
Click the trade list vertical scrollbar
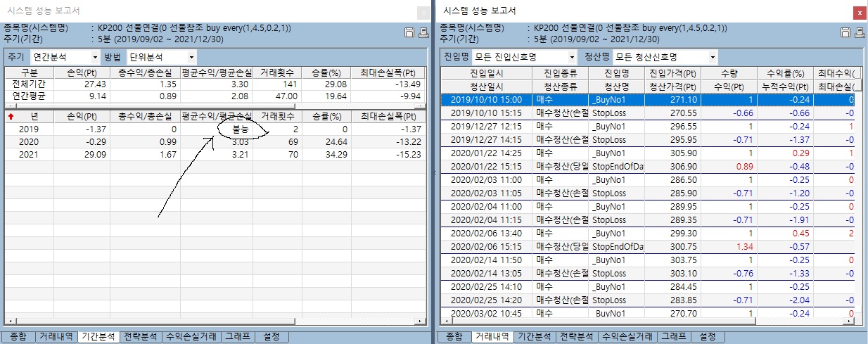862,211
